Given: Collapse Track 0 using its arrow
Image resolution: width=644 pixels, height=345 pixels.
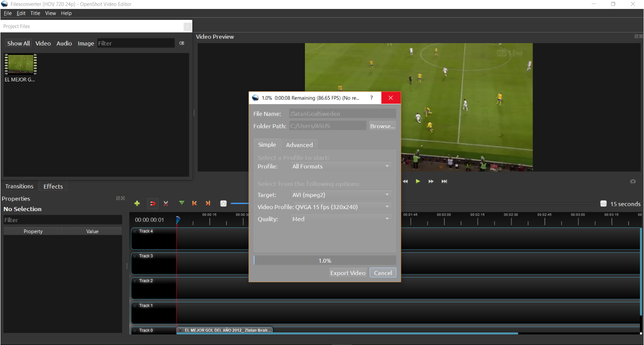Looking at the screenshot, I should point(135,330).
